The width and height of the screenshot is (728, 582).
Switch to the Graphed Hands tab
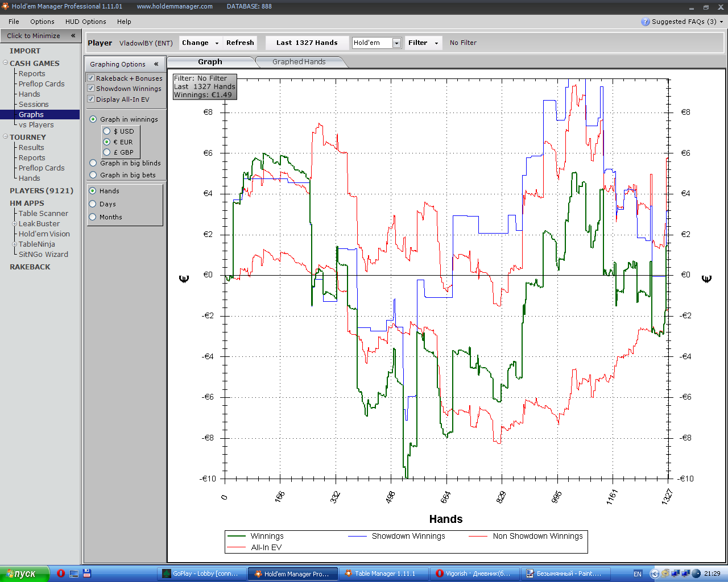299,62
